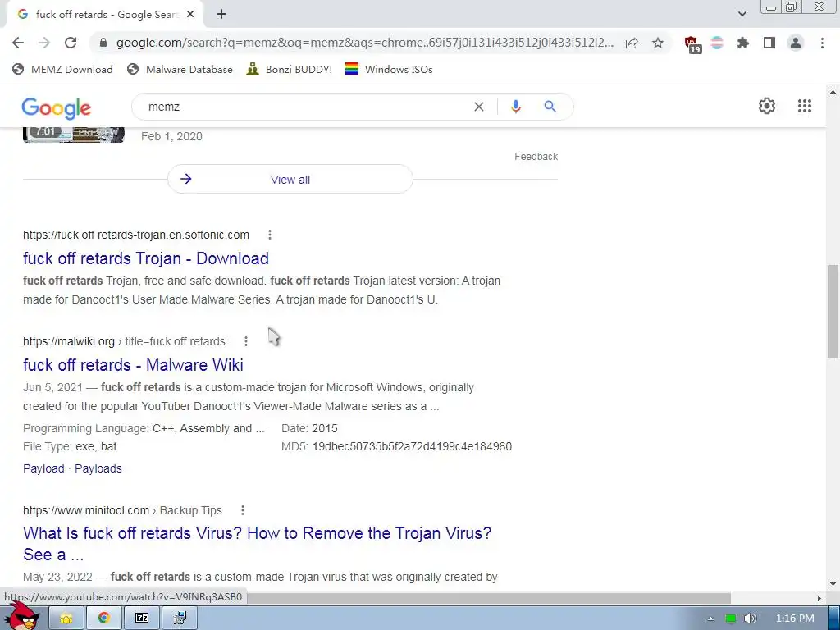Open the Trojan - Download result
The image size is (840, 630).
(x=146, y=258)
